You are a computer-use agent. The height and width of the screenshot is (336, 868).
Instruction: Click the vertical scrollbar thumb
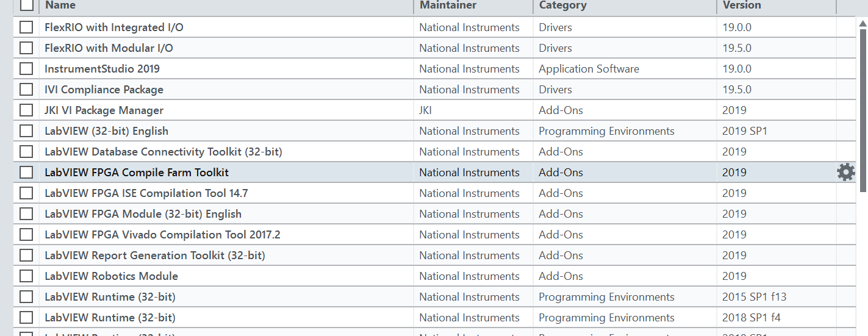click(x=863, y=112)
